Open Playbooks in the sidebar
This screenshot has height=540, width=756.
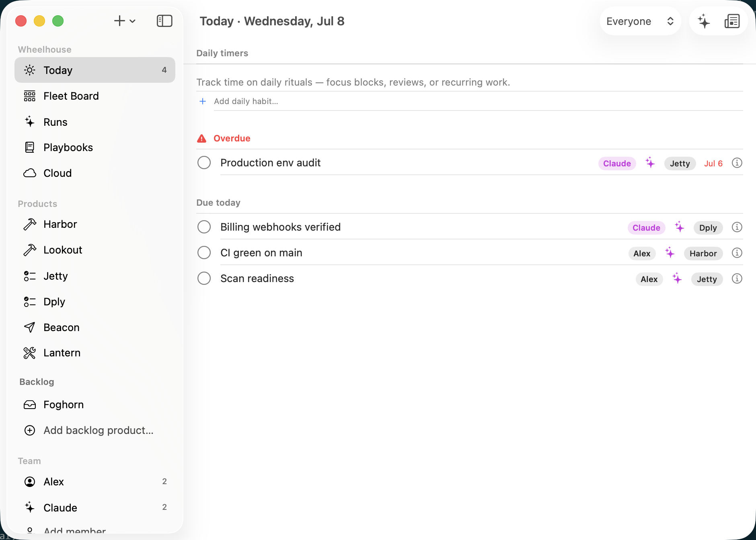coord(95,147)
